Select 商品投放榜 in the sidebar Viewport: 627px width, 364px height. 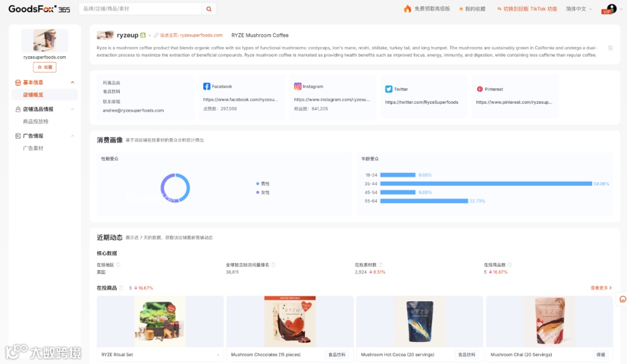[35, 121]
